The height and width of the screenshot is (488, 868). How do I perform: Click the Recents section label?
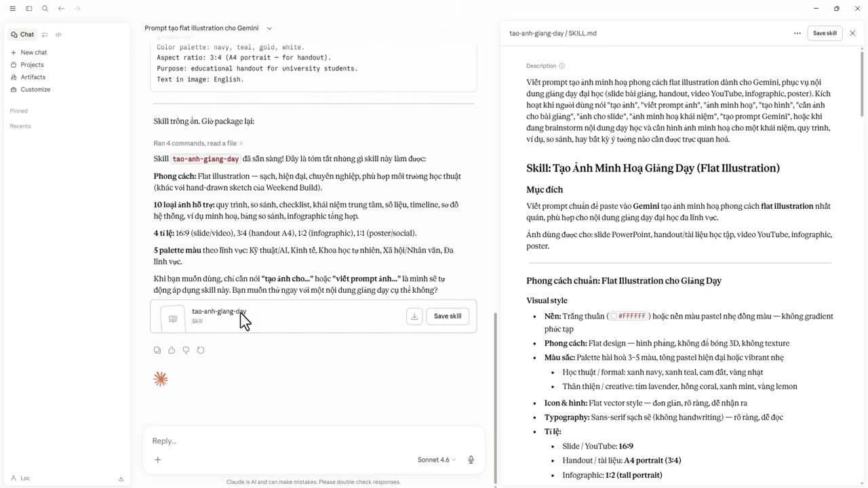(x=20, y=126)
